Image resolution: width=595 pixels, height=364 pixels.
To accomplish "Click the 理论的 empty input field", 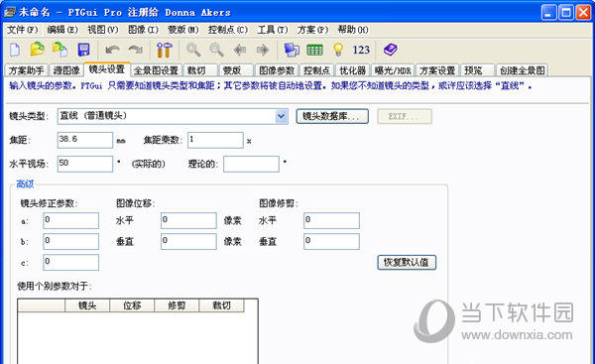I will [251, 164].
